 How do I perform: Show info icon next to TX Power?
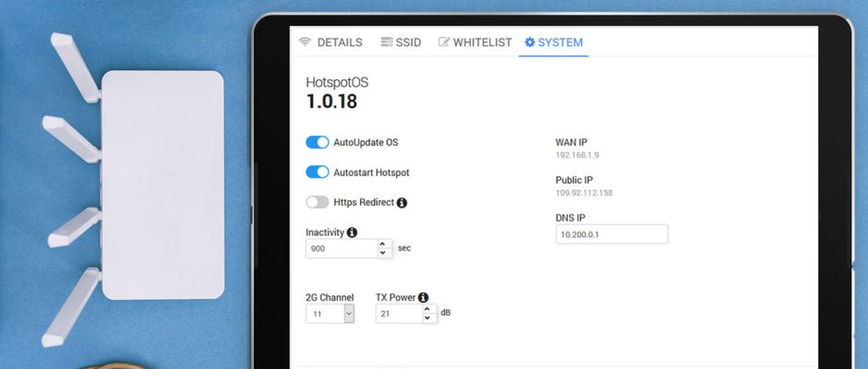tap(423, 298)
